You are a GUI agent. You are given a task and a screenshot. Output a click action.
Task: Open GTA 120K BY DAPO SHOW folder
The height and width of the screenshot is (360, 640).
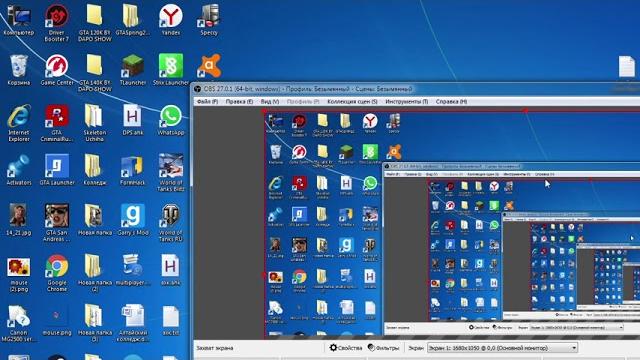point(94,23)
